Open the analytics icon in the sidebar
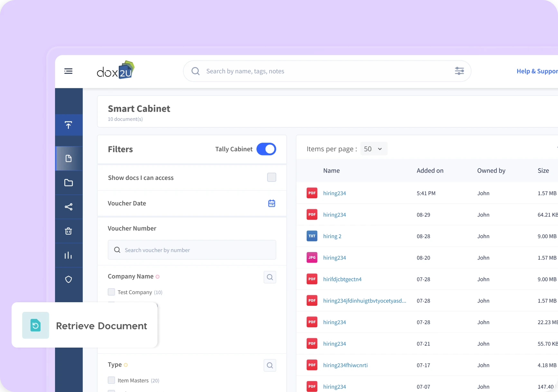The width and height of the screenshot is (558, 392). coord(69,255)
